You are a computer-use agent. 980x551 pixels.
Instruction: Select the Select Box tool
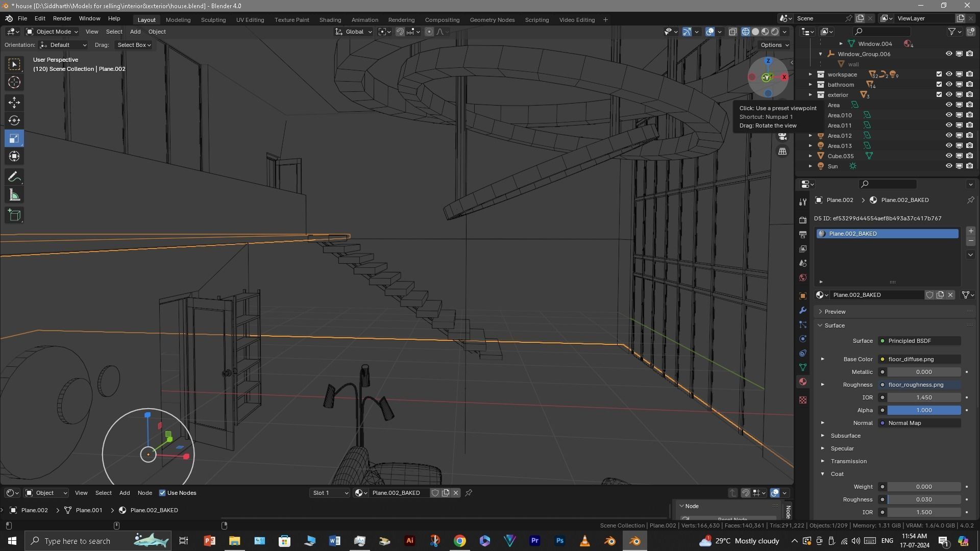point(14,64)
